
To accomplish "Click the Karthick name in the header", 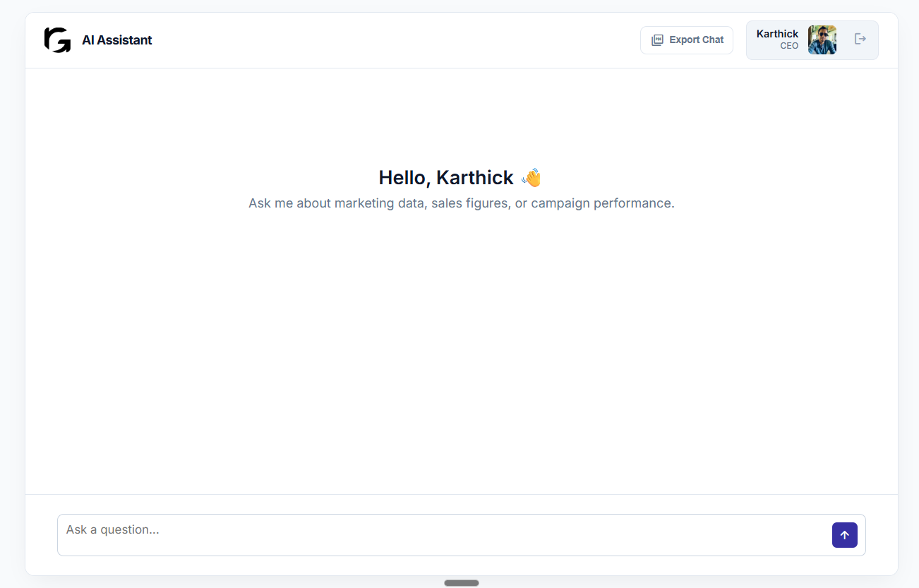I will (776, 33).
